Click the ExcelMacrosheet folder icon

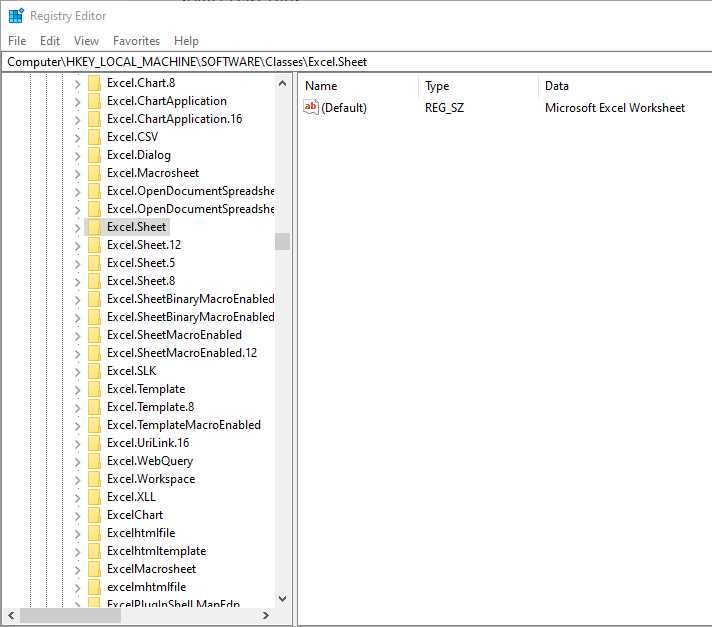click(94, 569)
